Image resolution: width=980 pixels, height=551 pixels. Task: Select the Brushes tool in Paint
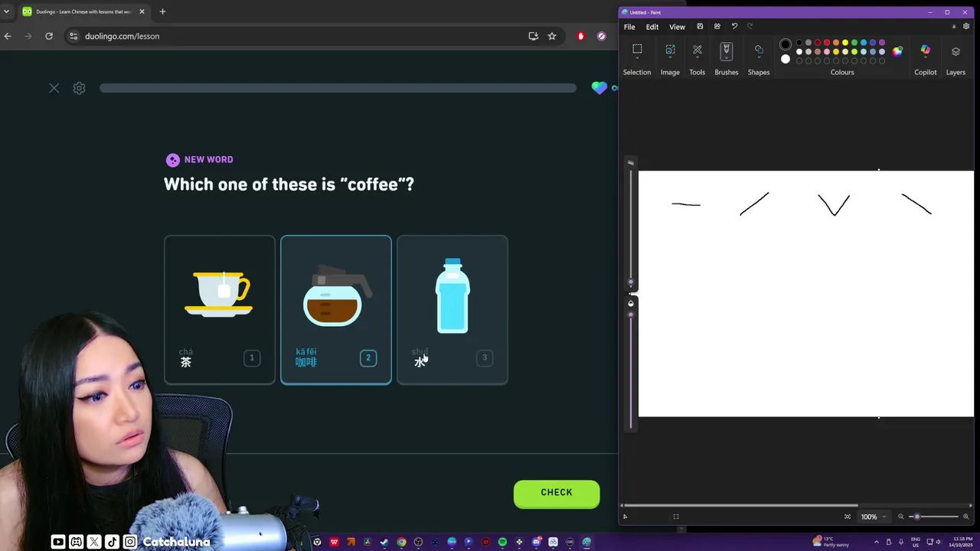[x=726, y=51]
